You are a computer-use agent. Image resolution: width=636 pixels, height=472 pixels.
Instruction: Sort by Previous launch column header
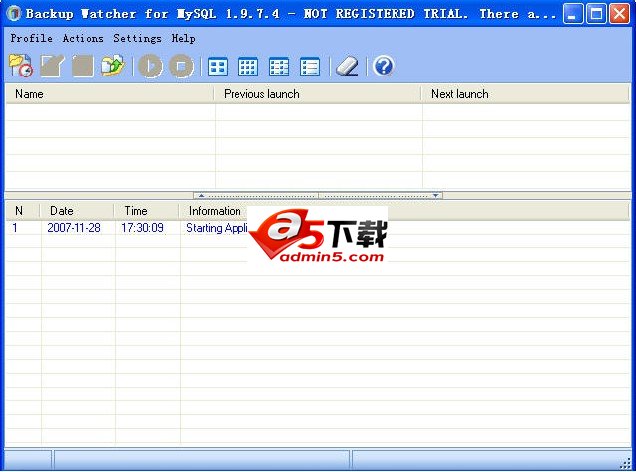[x=318, y=94]
